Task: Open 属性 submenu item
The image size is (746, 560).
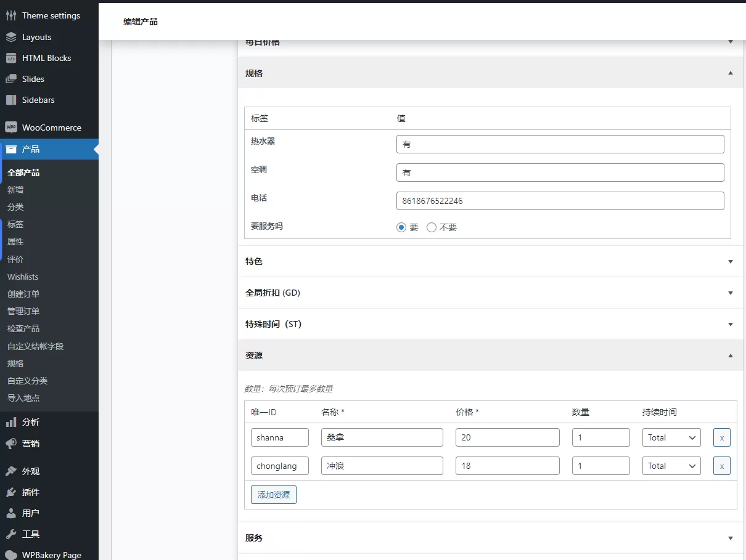Action: coord(15,241)
